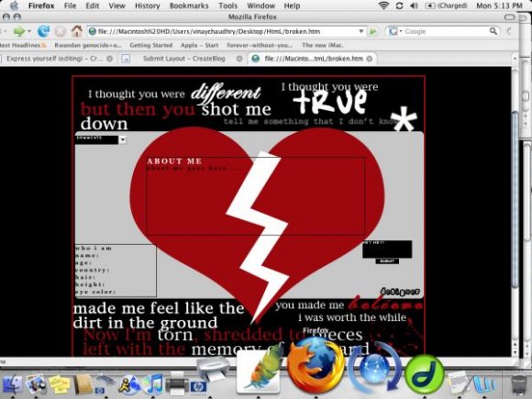
Task: Expand the address bar history dropdown
Action: [x=361, y=31]
